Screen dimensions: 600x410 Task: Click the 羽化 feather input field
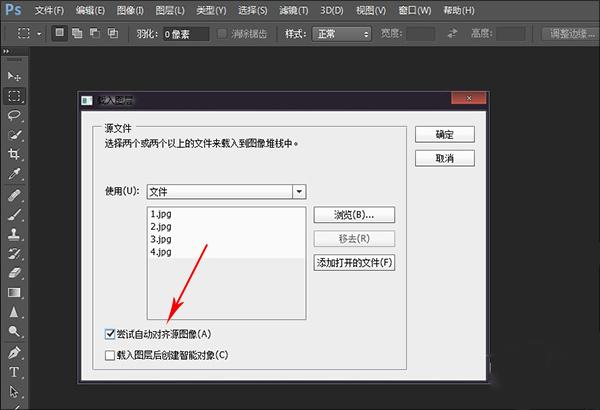pyautogui.click(x=186, y=34)
